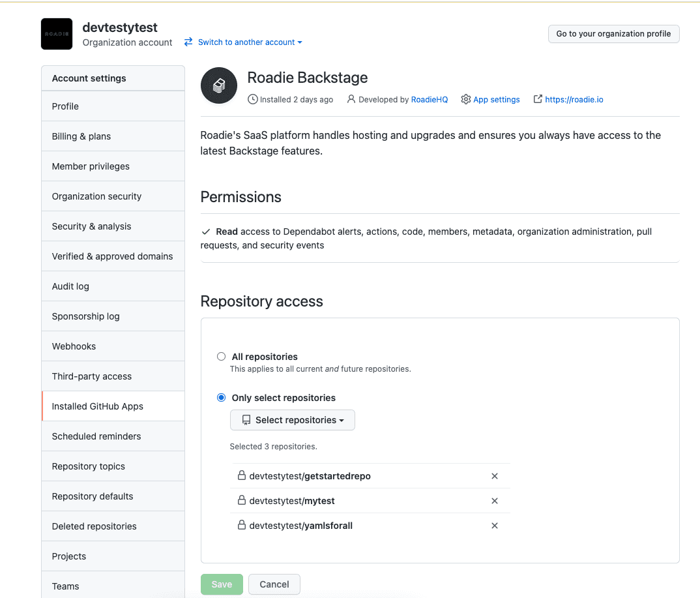The image size is (700, 598).
Task: Select Installed GitHub Apps in sidebar
Action: pos(113,406)
